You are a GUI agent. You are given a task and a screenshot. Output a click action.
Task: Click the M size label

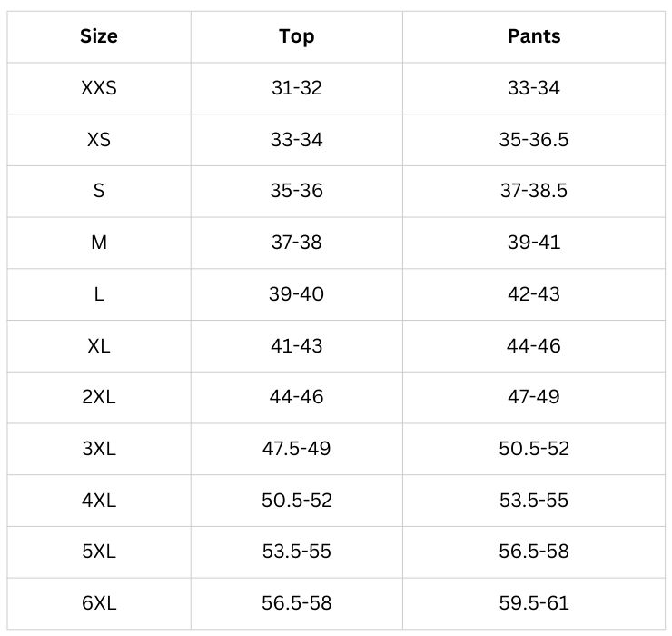tap(99, 243)
